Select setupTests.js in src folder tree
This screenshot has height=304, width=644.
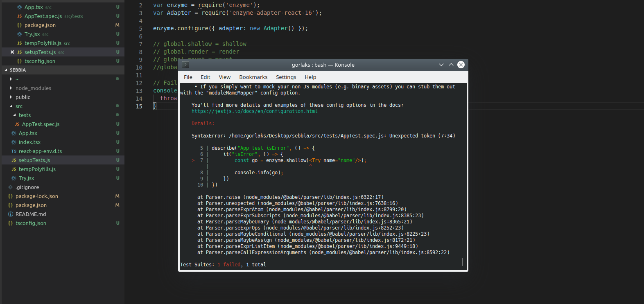34,160
